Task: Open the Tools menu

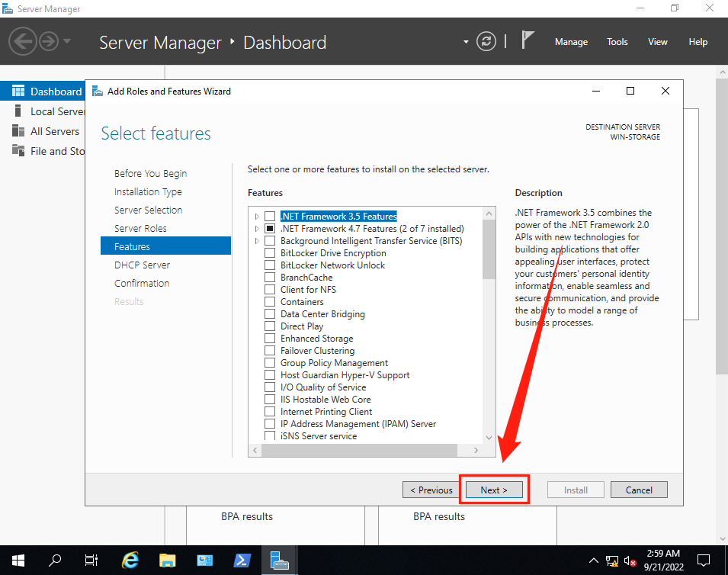Action: 617,42
